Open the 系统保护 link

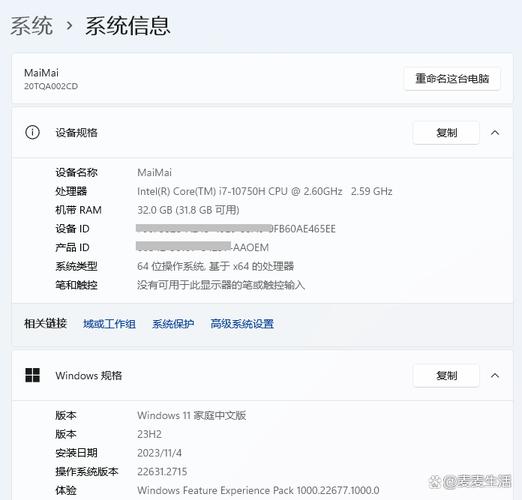pos(173,324)
